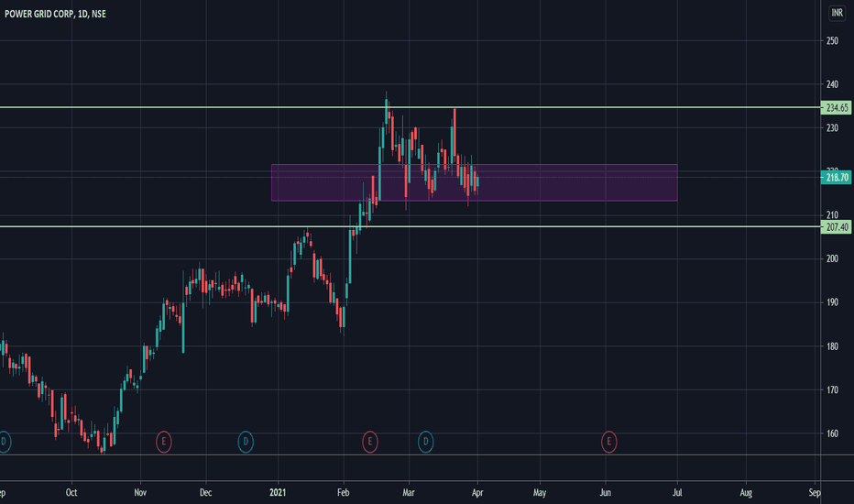Image resolution: width=854 pixels, height=504 pixels.
Task: Click the Oct label on time axis
Action: pos(71,493)
